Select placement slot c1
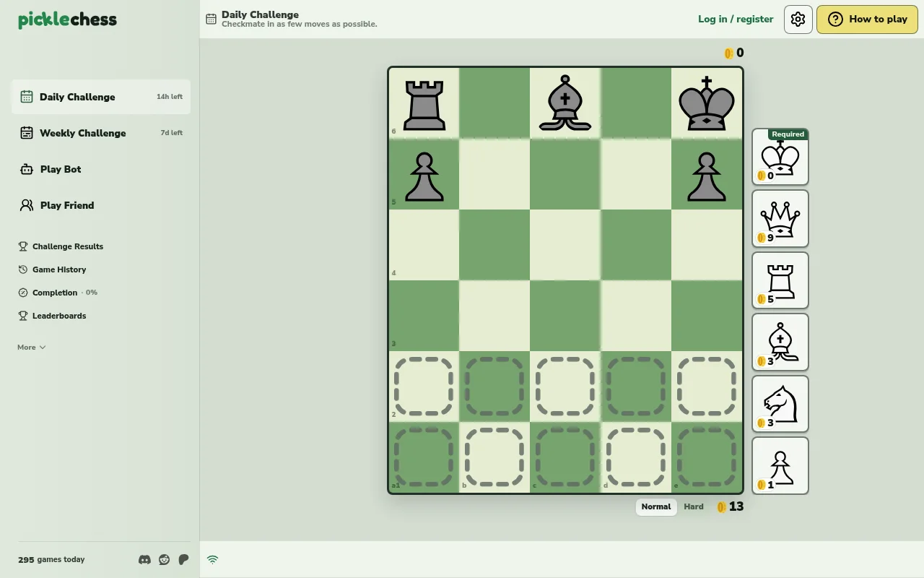Image resolution: width=924 pixels, height=578 pixels. 565,457
